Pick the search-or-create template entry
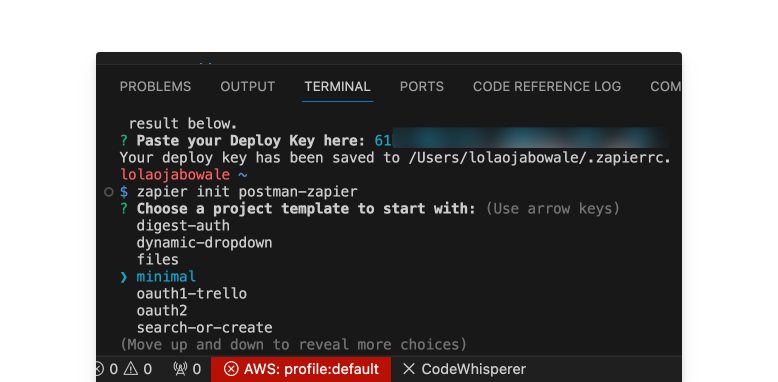The image size is (778, 382). click(204, 328)
